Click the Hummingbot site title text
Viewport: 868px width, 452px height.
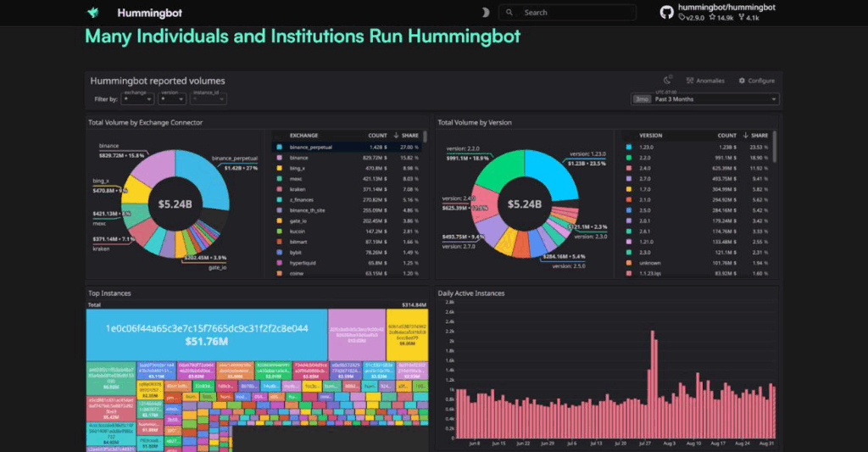point(149,13)
